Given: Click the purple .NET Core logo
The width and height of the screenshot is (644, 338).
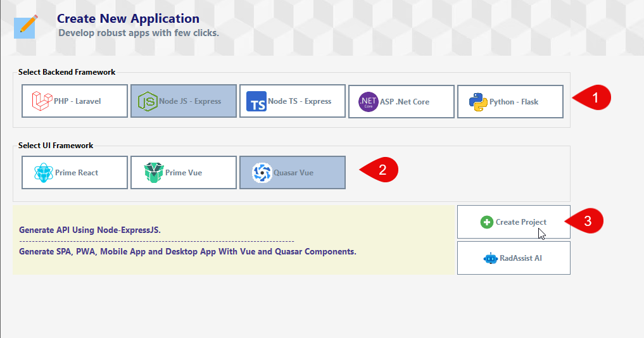Looking at the screenshot, I should point(368,102).
